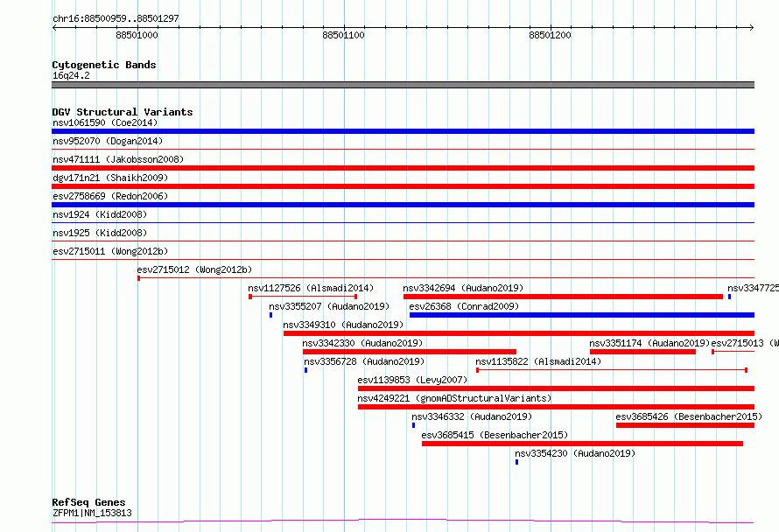This screenshot has width=779, height=532.
Task: Select the red bar for dgv171n21
Action: [403, 186]
